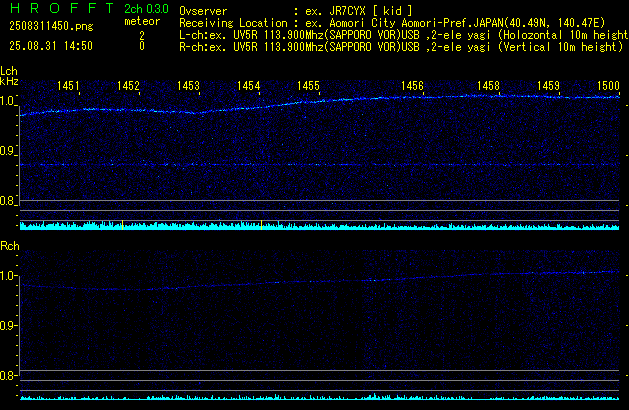The height and width of the screenshot is (410, 629).
Task: Click the Receiving Location Aomori City line
Action: point(392,23)
